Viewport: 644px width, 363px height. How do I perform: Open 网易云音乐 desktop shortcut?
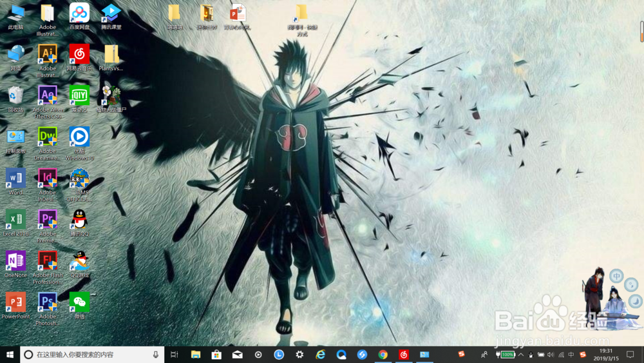(x=79, y=59)
